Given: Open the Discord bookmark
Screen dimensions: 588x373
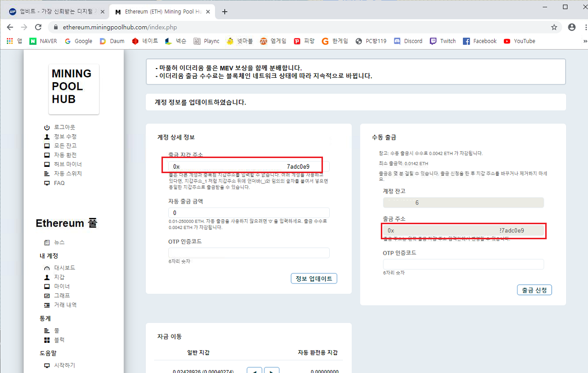Looking at the screenshot, I should coord(408,41).
